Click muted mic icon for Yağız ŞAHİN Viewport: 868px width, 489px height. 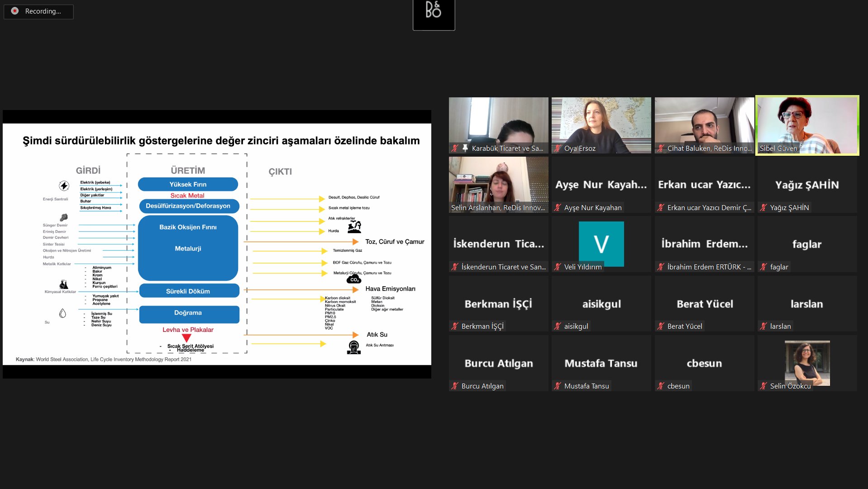coord(764,207)
